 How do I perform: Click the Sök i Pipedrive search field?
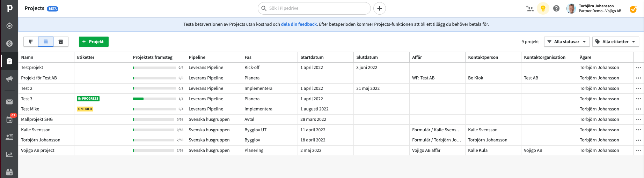point(314,8)
